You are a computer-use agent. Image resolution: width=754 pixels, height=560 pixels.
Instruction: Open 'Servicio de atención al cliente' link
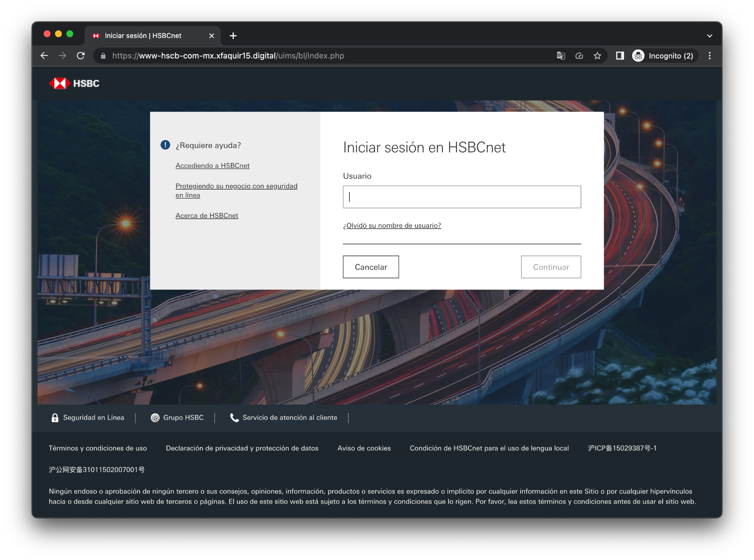point(290,418)
